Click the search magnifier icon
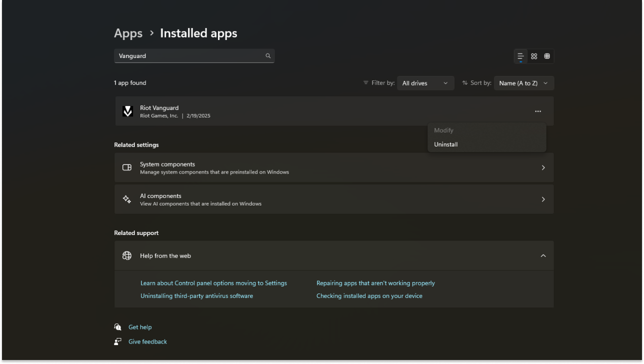 pos(268,56)
